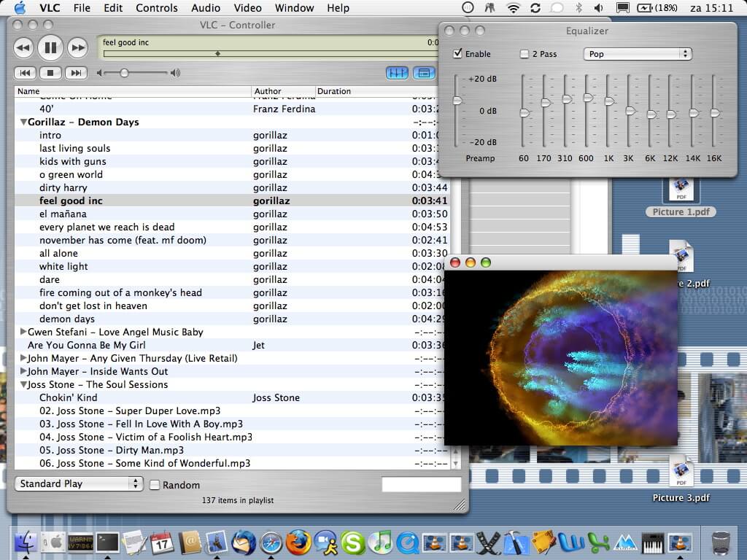Turn on 2 Pass equalization
The height and width of the screenshot is (560, 747).
(524, 53)
